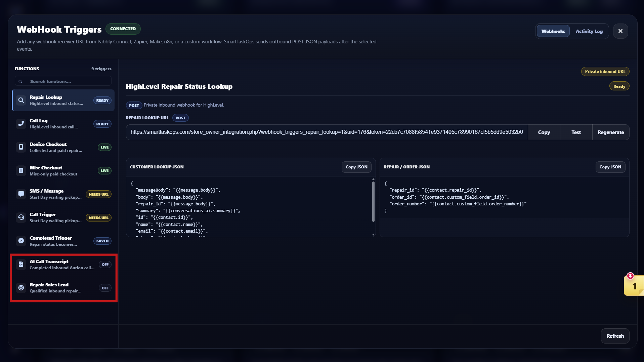Click the READY badge on Repair Lookup
Image resolution: width=644 pixels, height=362 pixels.
coord(102,100)
